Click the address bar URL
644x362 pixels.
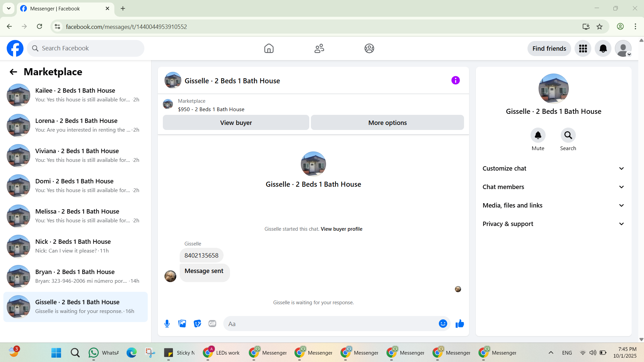pyautogui.click(x=126, y=27)
